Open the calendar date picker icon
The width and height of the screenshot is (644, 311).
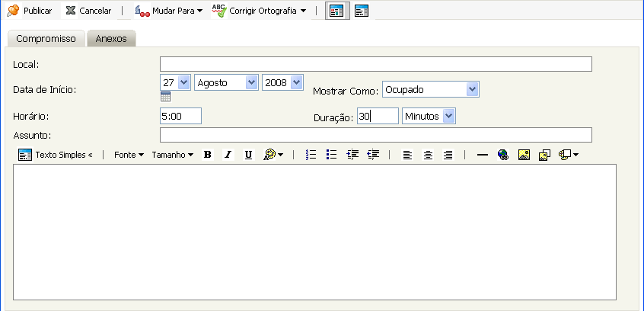click(165, 97)
